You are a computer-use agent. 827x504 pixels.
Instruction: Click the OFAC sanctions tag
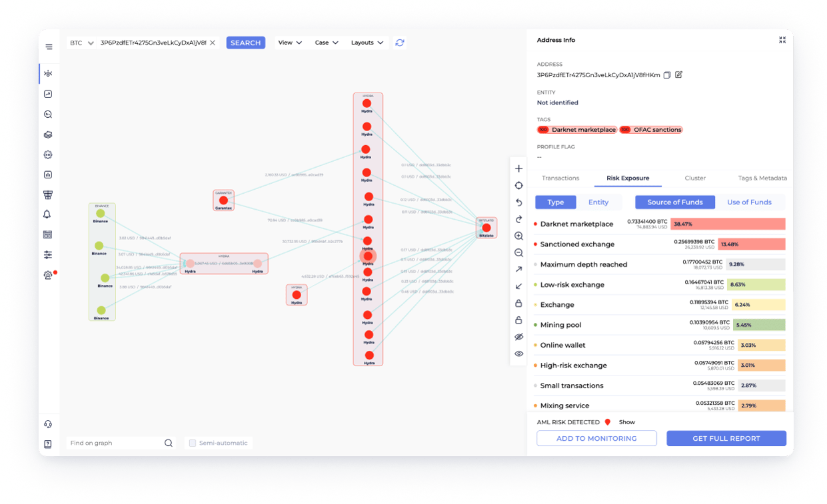pos(651,130)
